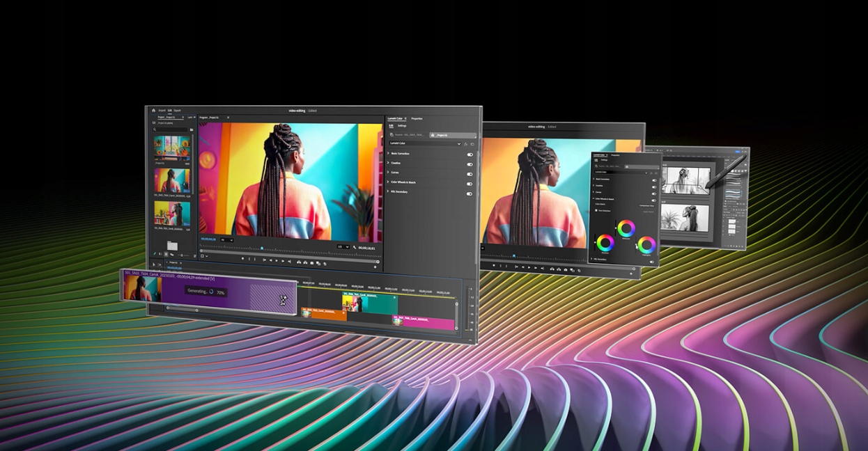Click the search field in the Project panel

(171, 129)
